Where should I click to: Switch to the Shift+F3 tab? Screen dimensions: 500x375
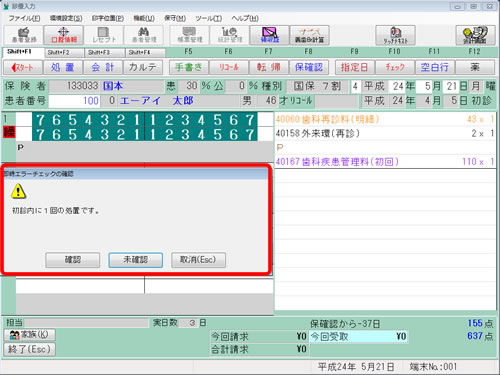(x=105, y=53)
